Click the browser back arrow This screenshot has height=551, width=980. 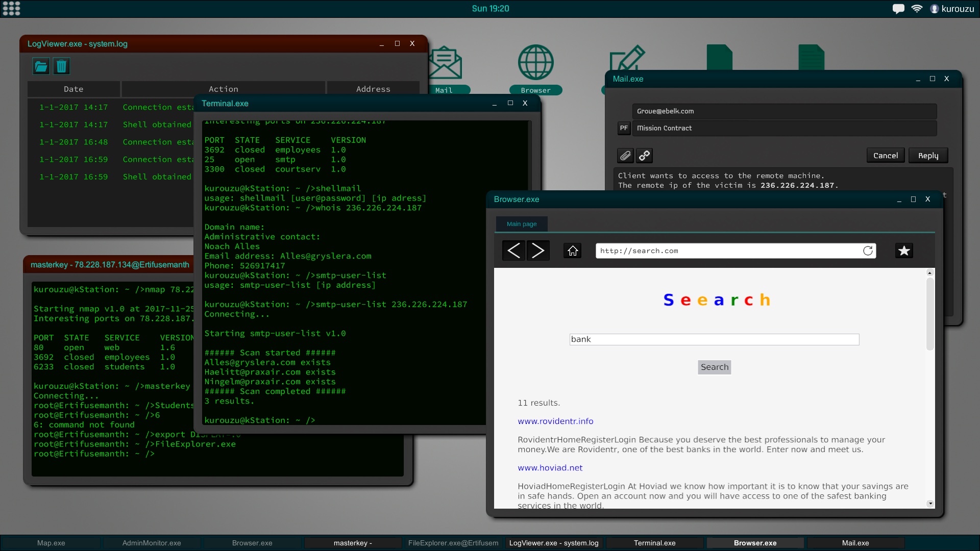point(513,251)
